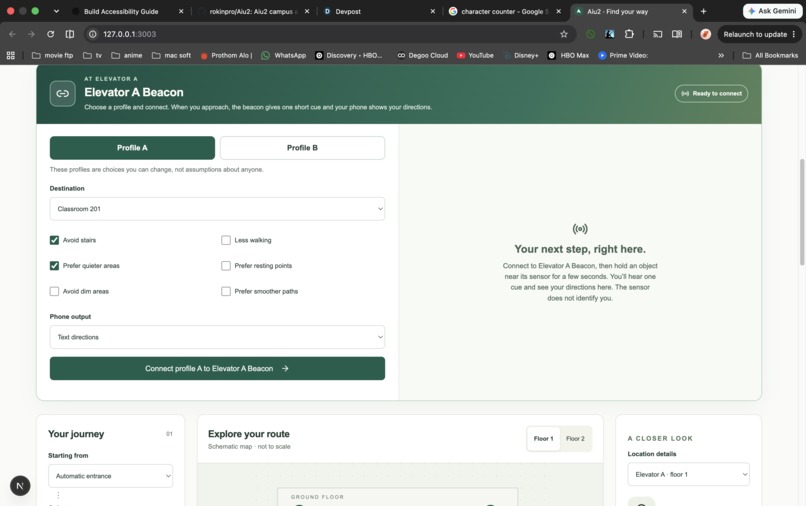
Task: Open the WhatsApp bookmark
Action: pos(283,55)
